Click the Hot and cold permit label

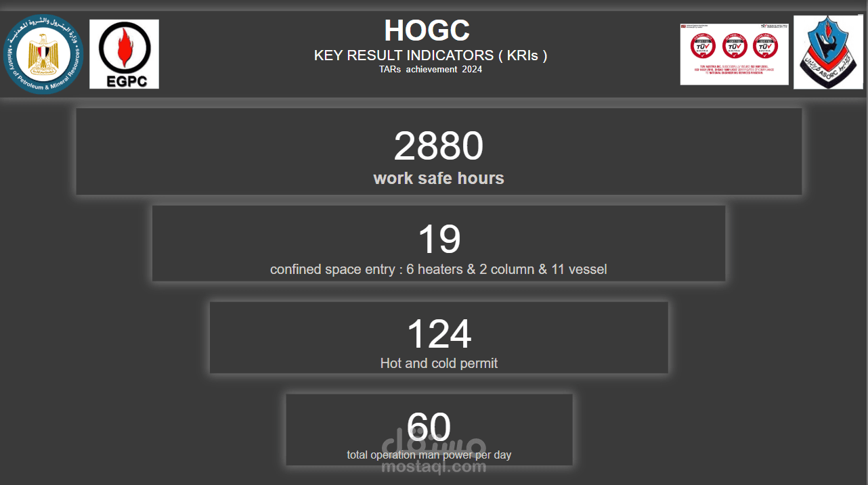click(439, 363)
